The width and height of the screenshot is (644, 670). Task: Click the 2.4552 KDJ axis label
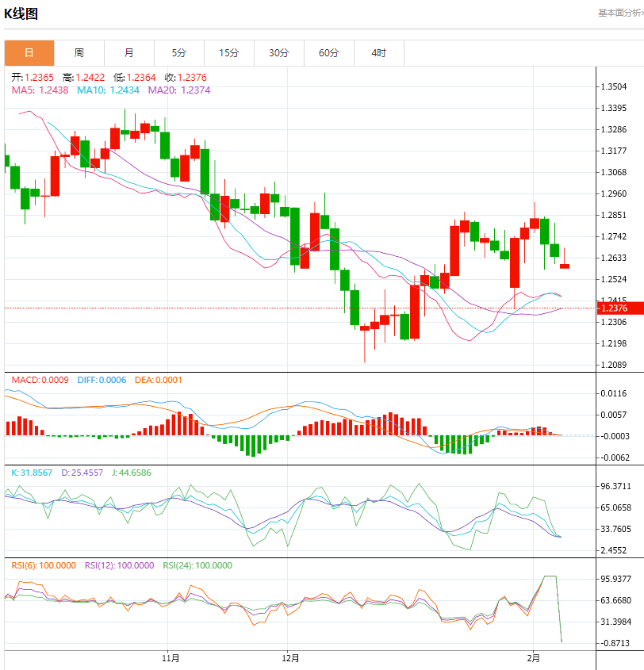pyautogui.click(x=614, y=550)
